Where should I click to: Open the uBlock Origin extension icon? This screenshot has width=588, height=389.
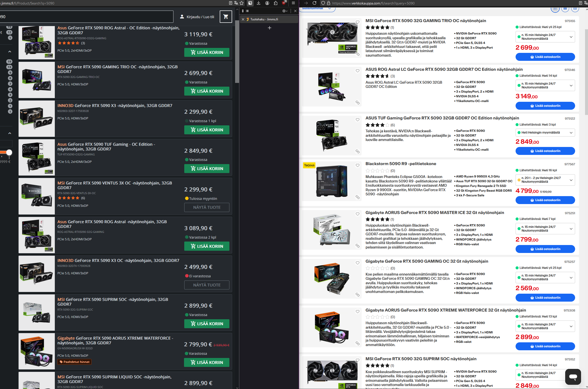tap(284, 3)
